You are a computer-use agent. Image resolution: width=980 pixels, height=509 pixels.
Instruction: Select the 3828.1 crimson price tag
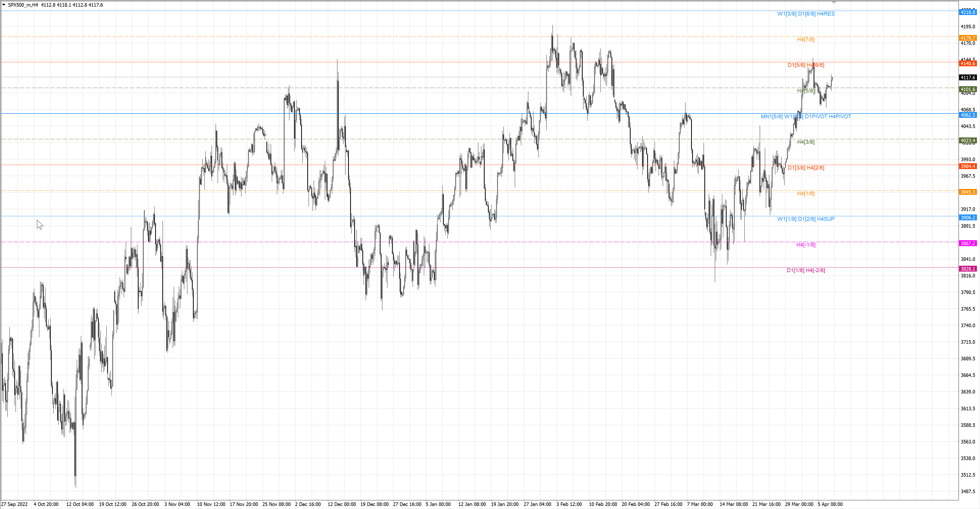coord(968,269)
